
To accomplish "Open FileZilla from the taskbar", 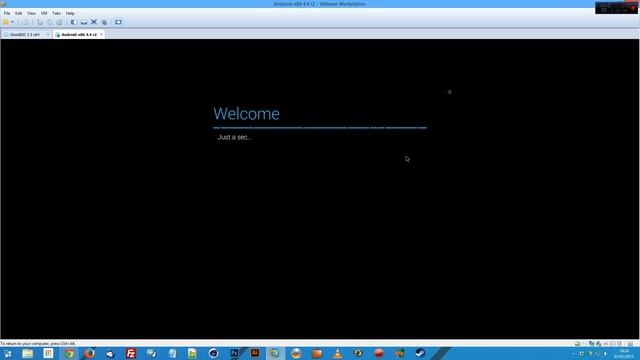I will pyautogui.click(x=131, y=353).
